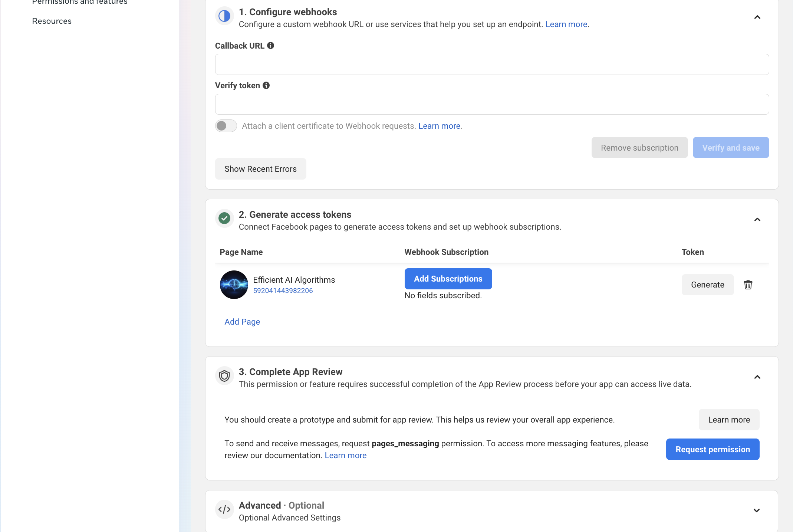
Task: Click the Add Page link
Action: pyautogui.click(x=242, y=322)
